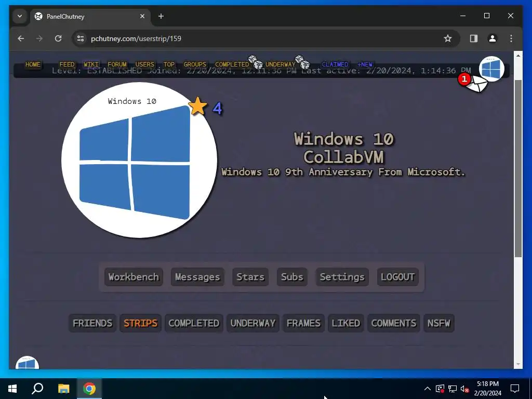Click the taskbar clock and date
Image resolution: width=532 pixels, height=399 pixels.
(x=487, y=389)
